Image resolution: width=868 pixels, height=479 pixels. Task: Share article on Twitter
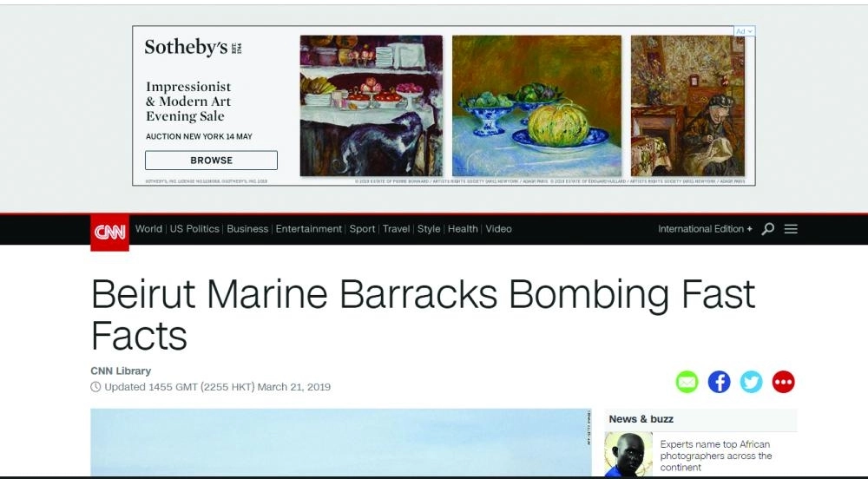[751, 382]
